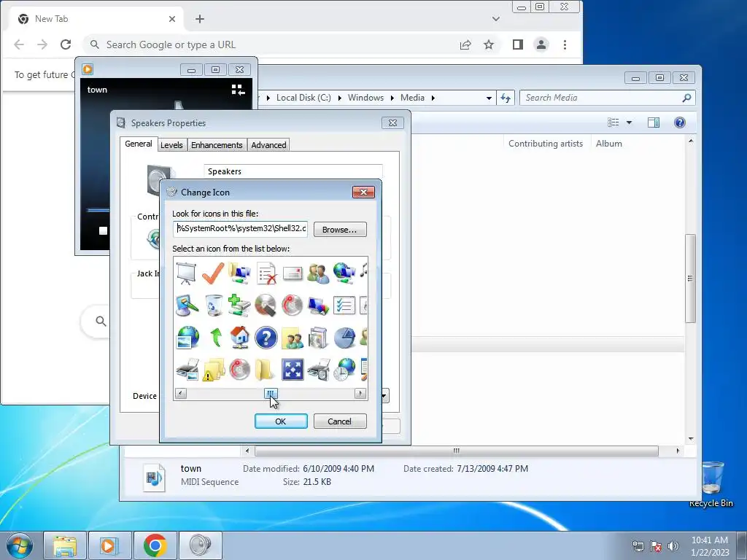The width and height of the screenshot is (747, 560).
Task: Switch to the Advanced tab
Action: point(268,145)
